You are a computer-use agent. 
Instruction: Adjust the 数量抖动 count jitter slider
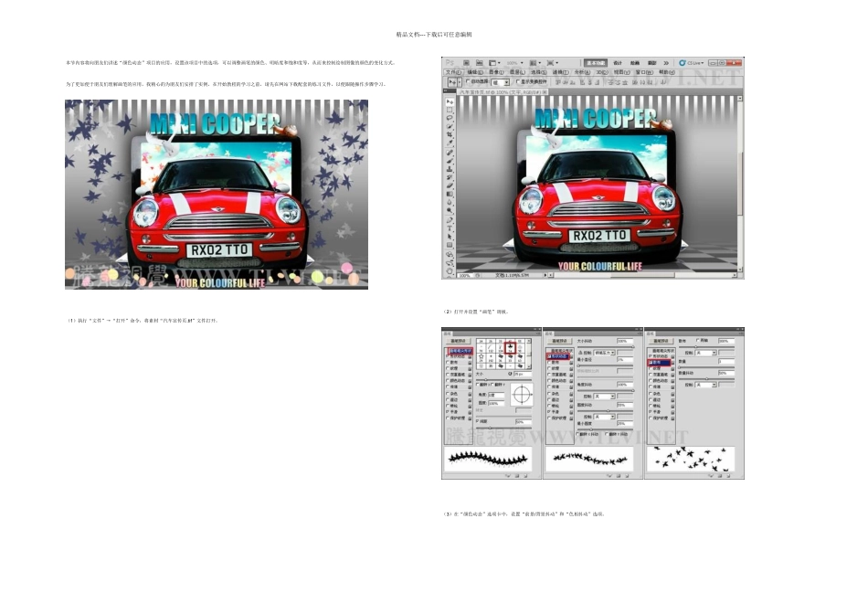[x=706, y=378]
